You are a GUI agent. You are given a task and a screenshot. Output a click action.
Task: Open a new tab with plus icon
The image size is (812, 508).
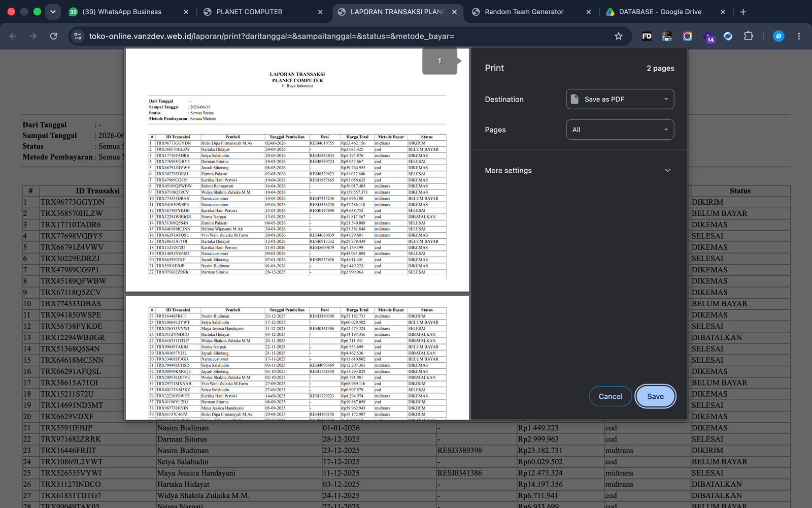(x=743, y=12)
